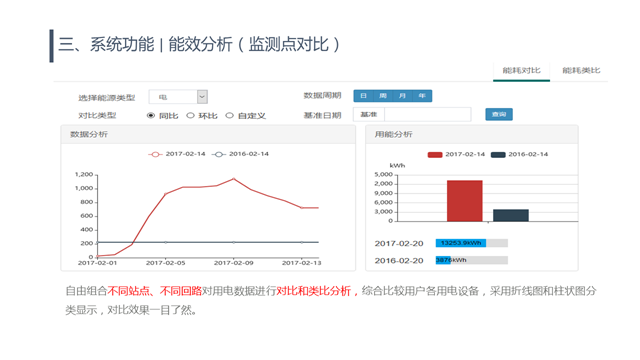Screen dimensions: 640x360
Task: Click the 2017-02-20 date label
Action: pyautogui.click(x=399, y=243)
